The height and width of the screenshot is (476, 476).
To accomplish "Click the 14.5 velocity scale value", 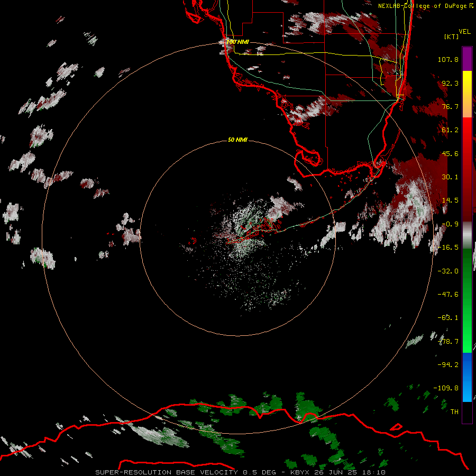I will [450, 200].
